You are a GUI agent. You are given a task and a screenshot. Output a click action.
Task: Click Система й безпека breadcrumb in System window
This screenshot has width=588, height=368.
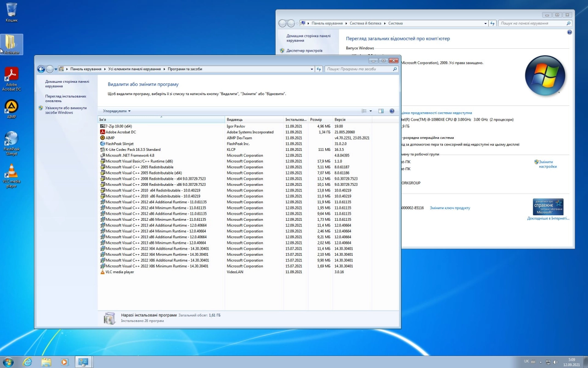tap(365, 23)
